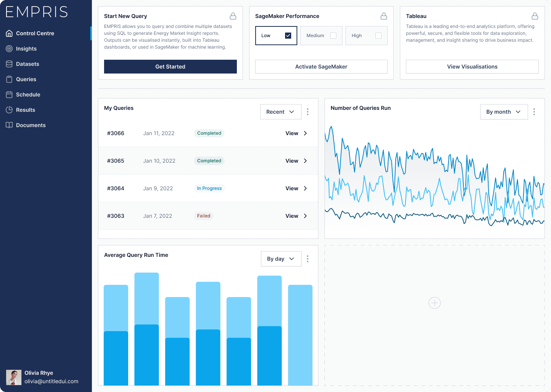Uncheck the Low performance checkbox

[x=288, y=36]
